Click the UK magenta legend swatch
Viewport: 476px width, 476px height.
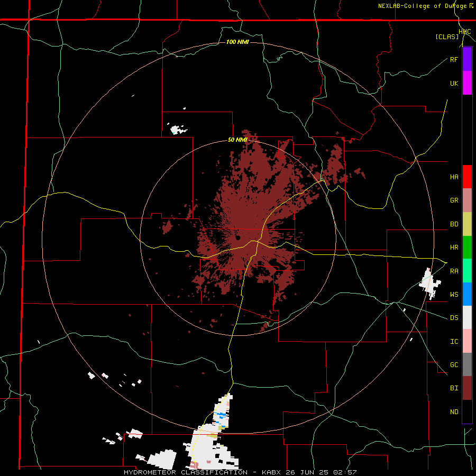pos(467,83)
